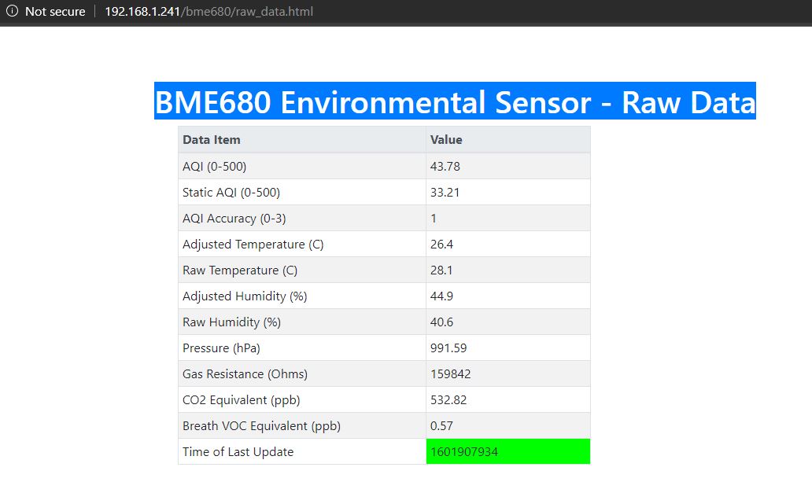
Task: Click the AQI Accuracy value 1
Action: click(x=434, y=219)
